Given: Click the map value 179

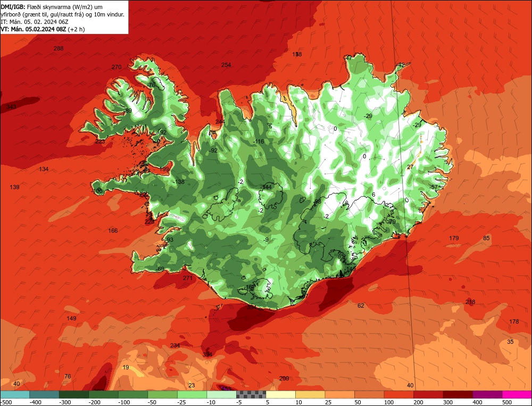Looking at the screenshot, I should tap(454, 238).
